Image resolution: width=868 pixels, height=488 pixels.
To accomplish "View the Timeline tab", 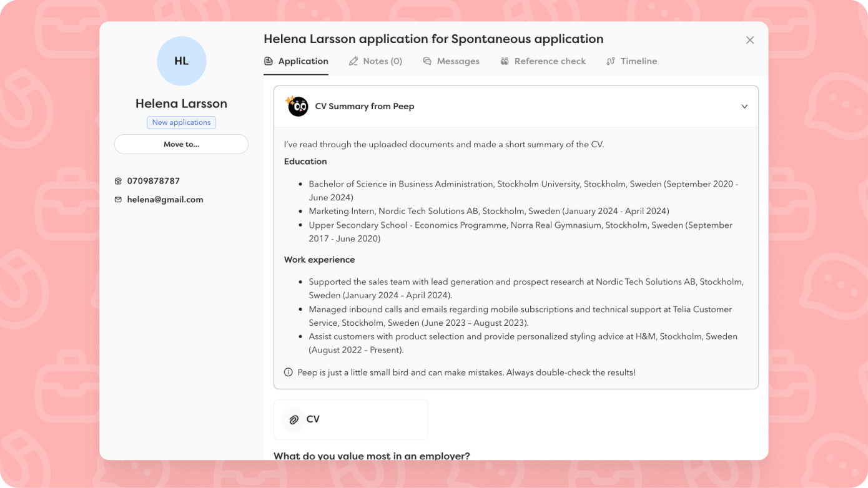I will pos(632,61).
